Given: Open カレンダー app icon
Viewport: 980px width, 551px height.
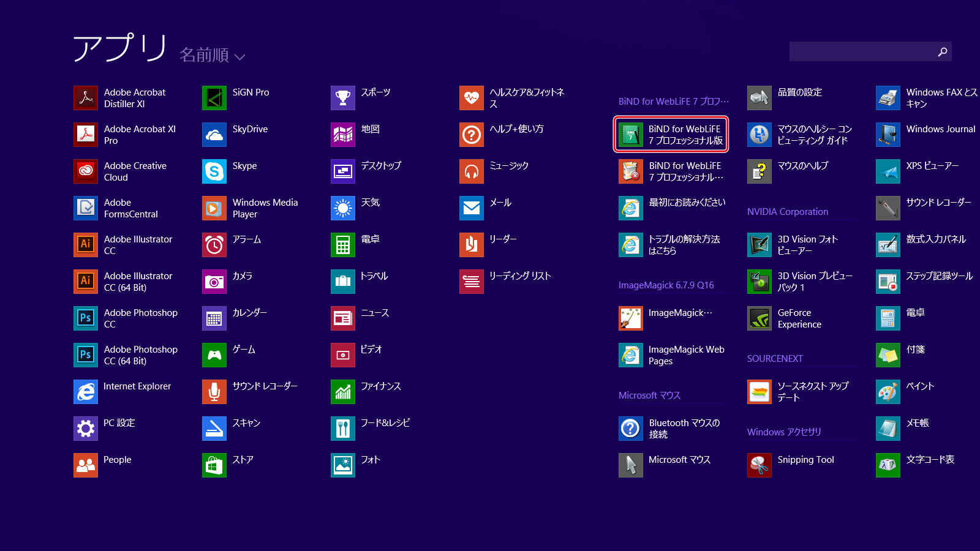Looking at the screenshot, I should tap(214, 318).
